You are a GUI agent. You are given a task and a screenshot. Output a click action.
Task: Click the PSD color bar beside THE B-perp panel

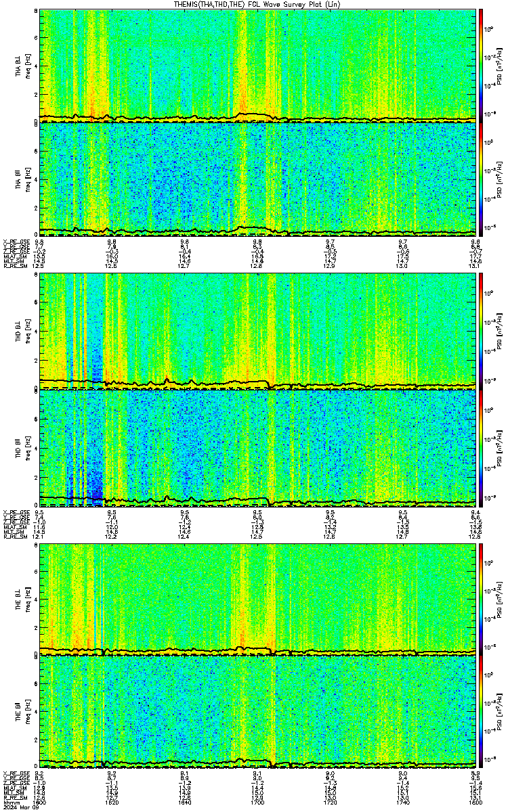(481, 598)
